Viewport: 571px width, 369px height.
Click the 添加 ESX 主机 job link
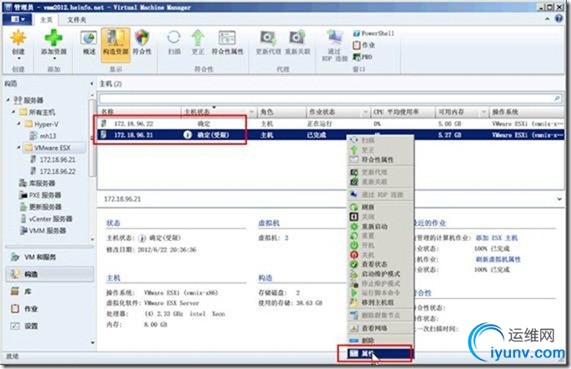497,238
